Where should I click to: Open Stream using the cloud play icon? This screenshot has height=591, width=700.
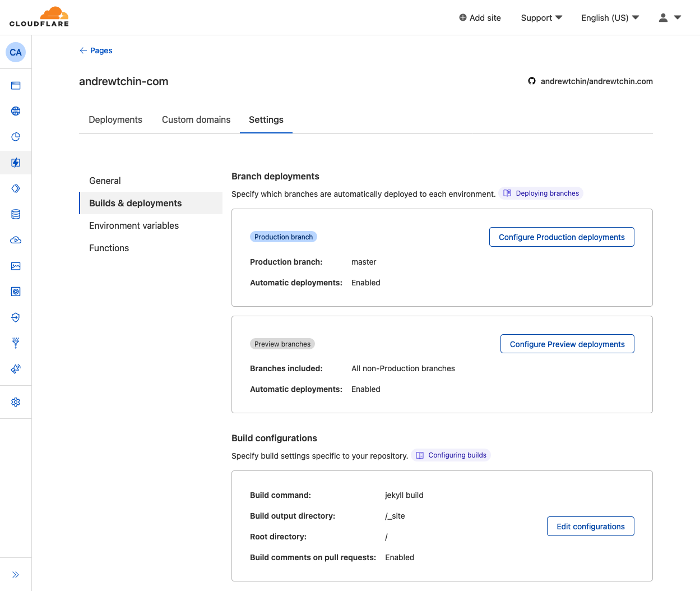coord(16,240)
